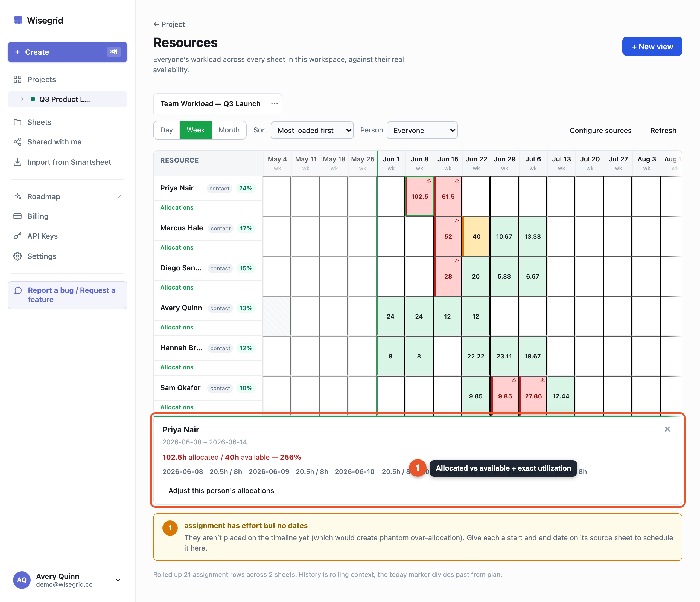
Task: Click the Sheets folder icon
Action: pyautogui.click(x=17, y=122)
